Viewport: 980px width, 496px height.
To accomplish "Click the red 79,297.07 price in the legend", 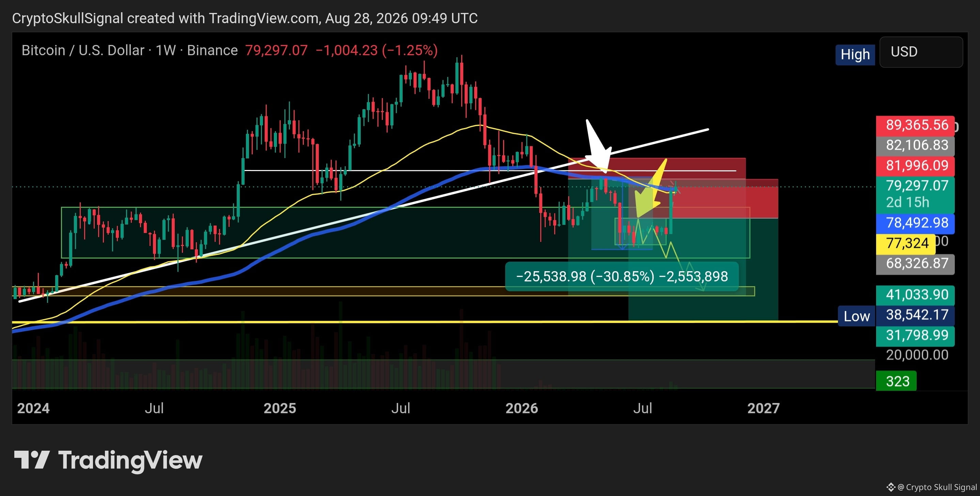I will (x=276, y=50).
